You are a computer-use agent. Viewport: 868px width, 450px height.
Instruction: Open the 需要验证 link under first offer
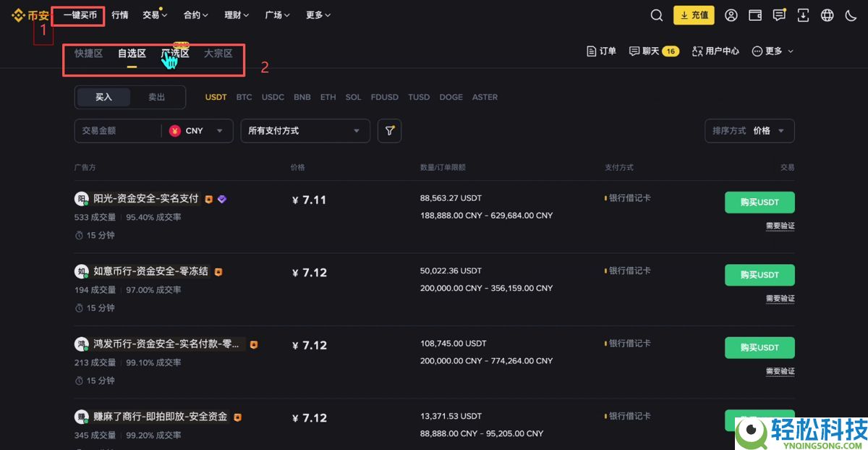[x=780, y=225]
